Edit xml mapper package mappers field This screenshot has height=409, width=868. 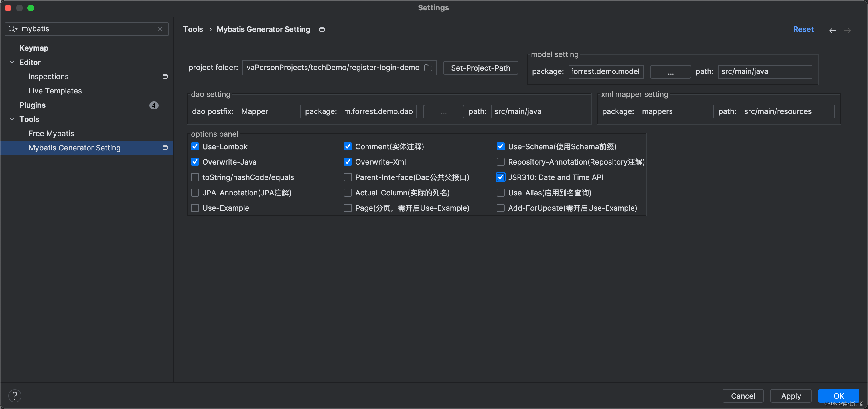tap(676, 111)
